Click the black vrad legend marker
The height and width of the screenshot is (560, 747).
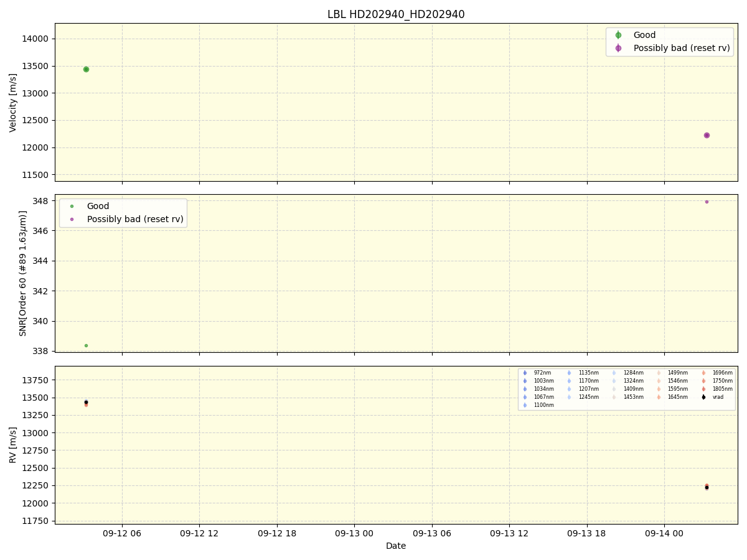click(703, 397)
